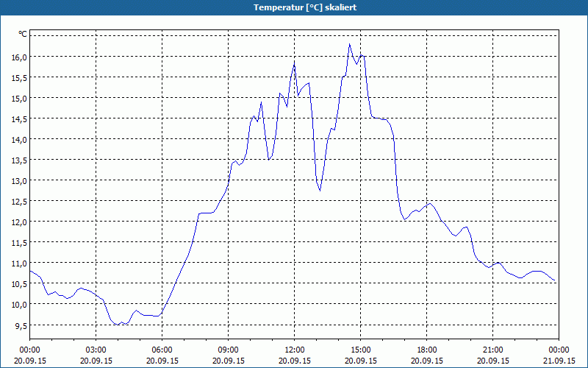Click the highest peak of the temperature curve

pos(350,44)
